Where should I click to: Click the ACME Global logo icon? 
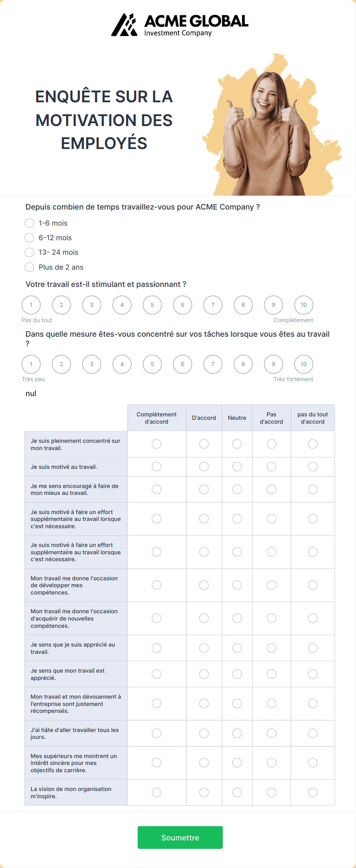point(124,25)
